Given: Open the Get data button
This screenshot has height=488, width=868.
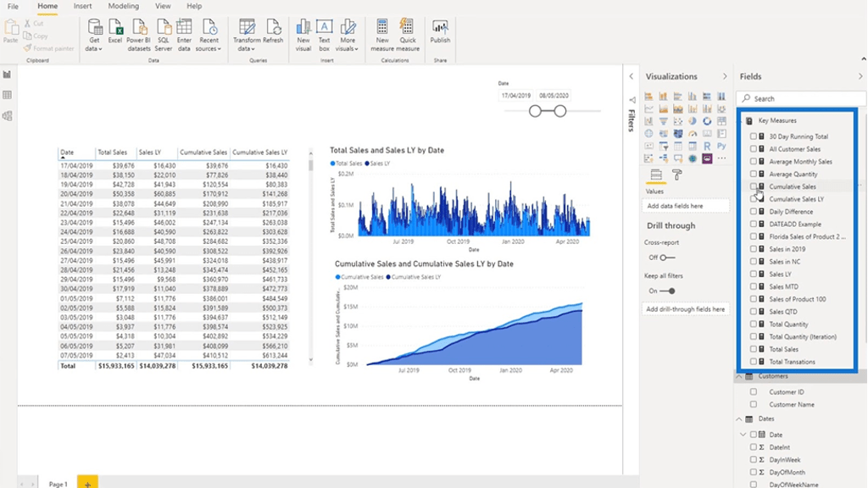Looking at the screenshot, I should point(94,36).
